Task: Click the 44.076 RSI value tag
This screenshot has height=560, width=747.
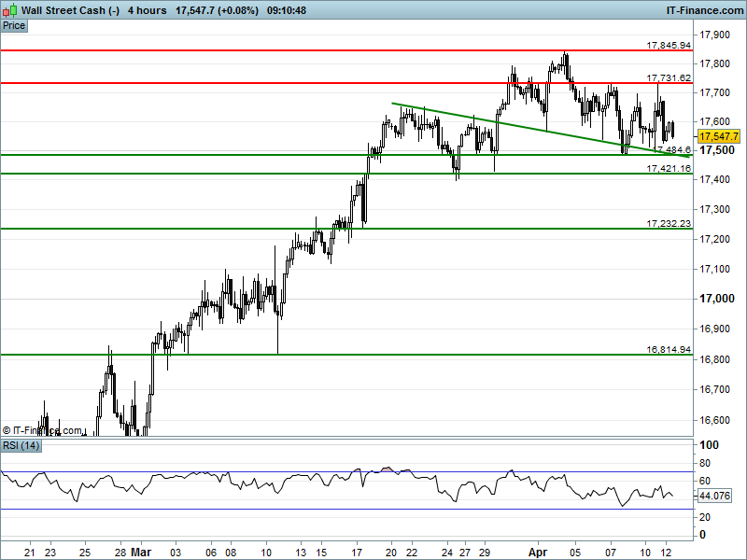Action: 714,496
